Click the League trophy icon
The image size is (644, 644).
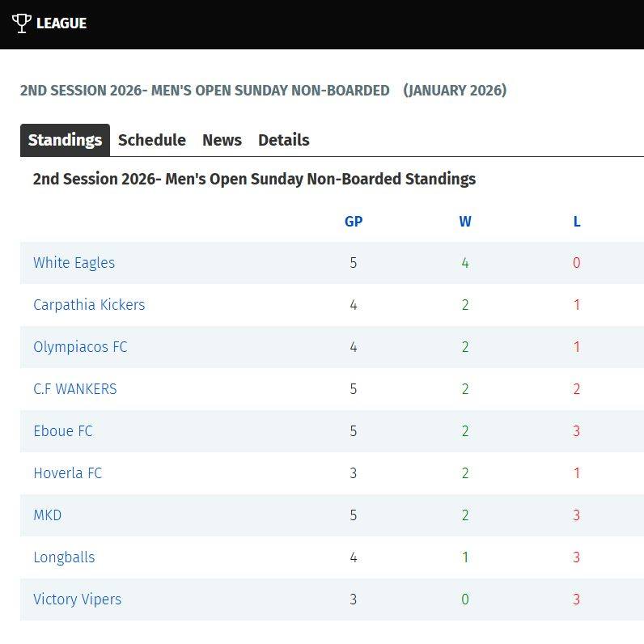tap(22, 23)
